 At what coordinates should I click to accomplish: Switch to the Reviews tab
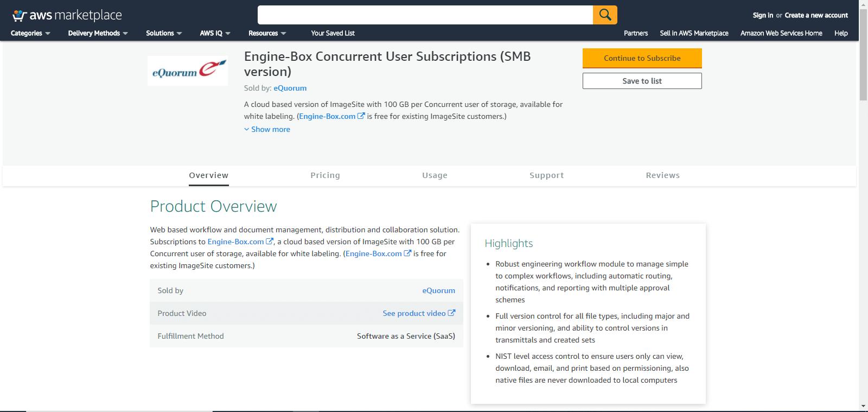(662, 175)
